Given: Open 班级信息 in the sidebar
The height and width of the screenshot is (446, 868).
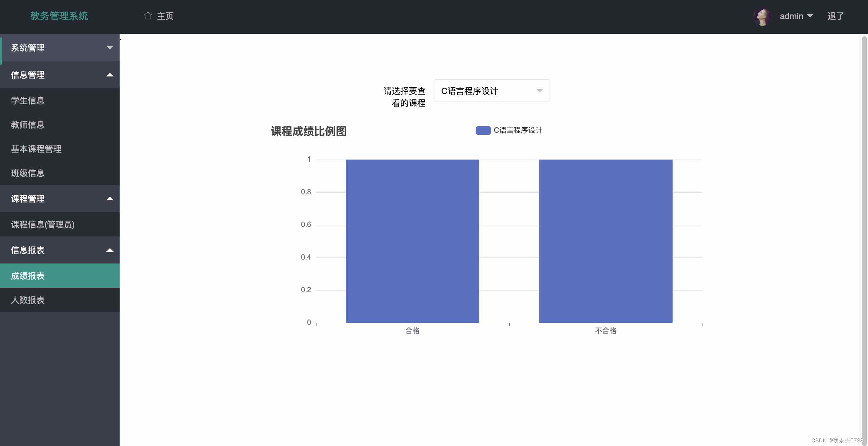Looking at the screenshot, I should (x=60, y=173).
